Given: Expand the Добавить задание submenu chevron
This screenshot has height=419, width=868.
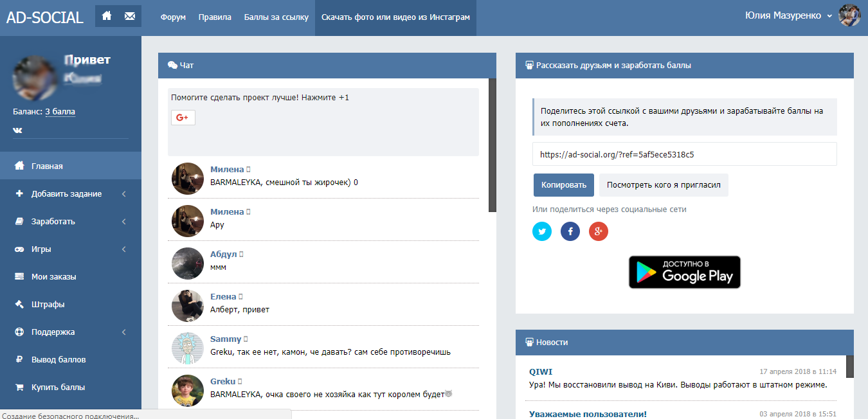Looking at the screenshot, I should click(x=123, y=194).
